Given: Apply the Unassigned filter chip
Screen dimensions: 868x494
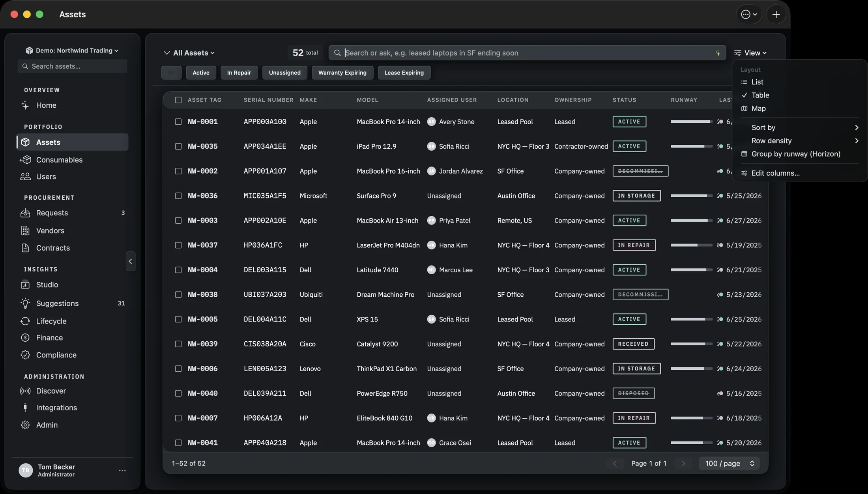Looking at the screenshot, I should click(x=284, y=73).
